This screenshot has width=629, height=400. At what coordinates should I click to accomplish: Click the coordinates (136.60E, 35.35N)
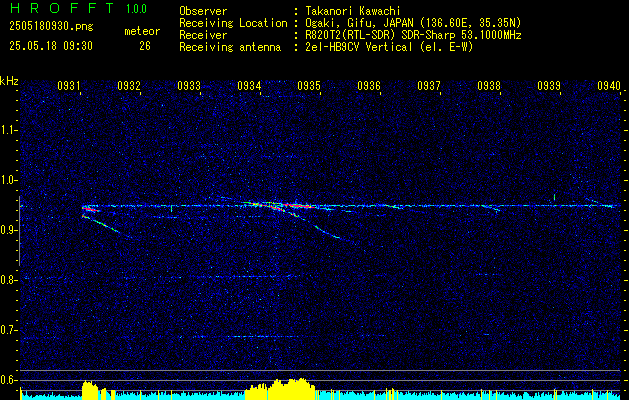[x=469, y=23]
